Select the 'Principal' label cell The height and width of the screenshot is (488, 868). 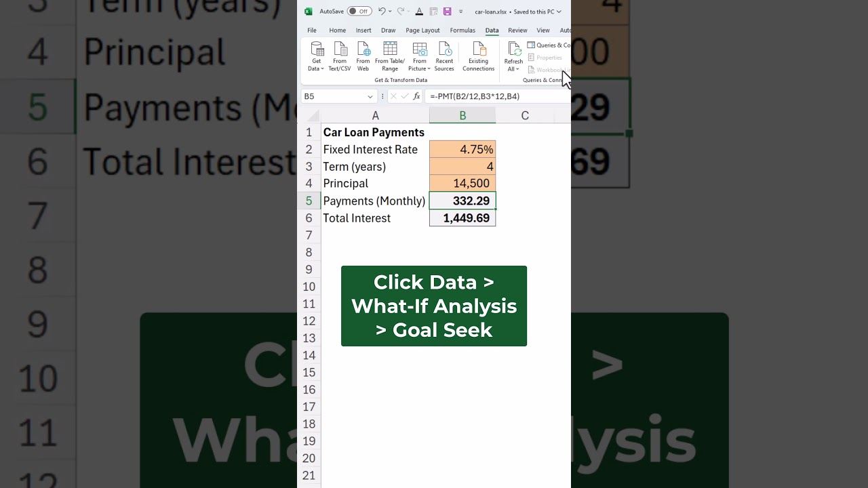point(375,183)
